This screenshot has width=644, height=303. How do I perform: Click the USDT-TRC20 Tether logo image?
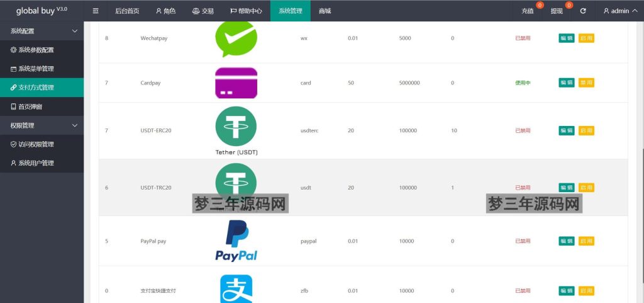(x=236, y=188)
